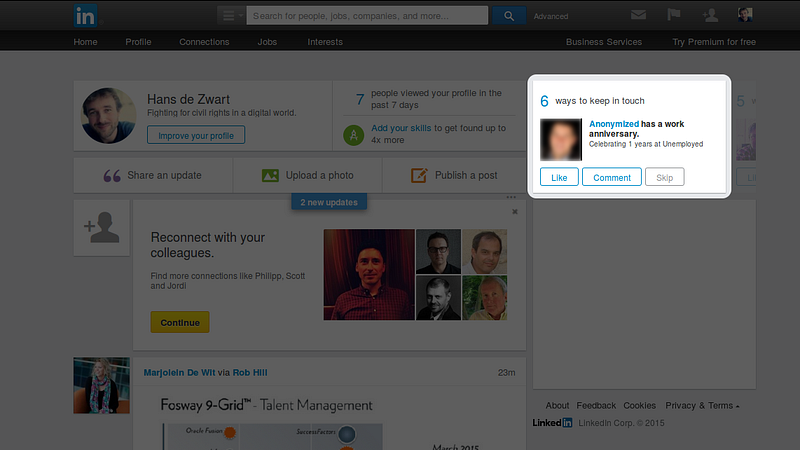The image size is (800, 450).
Task: Click the Improve your profile button
Action: (x=196, y=135)
